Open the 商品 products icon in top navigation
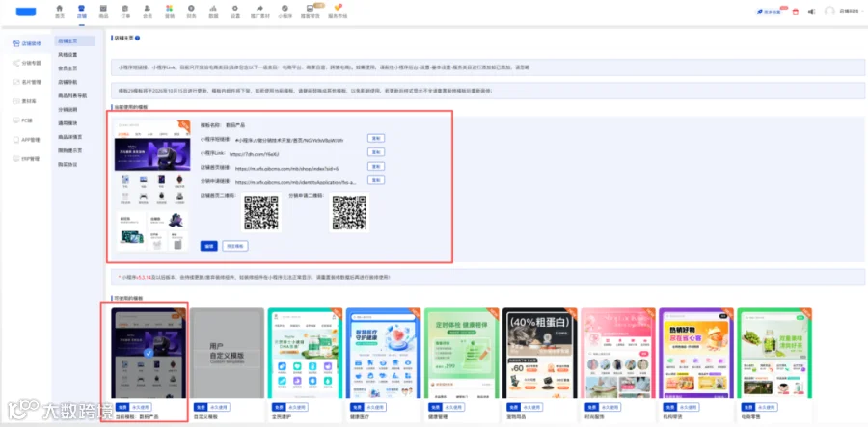This screenshot has height=427, width=868. [x=103, y=11]
